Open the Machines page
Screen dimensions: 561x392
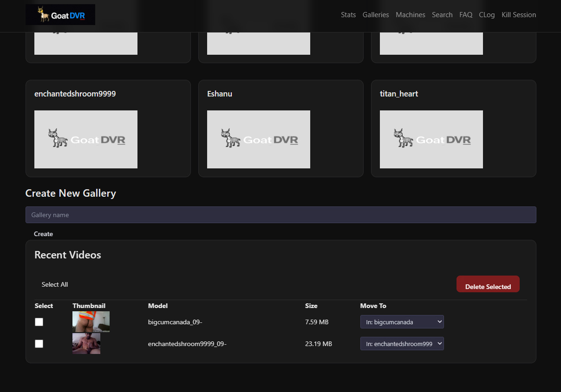point(411,15)
